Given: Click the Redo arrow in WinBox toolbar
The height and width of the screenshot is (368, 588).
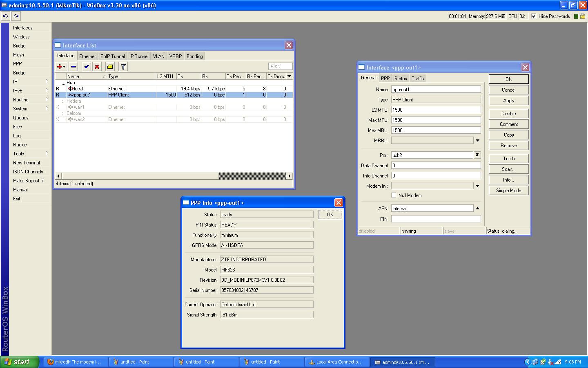Looking at the screenshot, I should [16, 16].
